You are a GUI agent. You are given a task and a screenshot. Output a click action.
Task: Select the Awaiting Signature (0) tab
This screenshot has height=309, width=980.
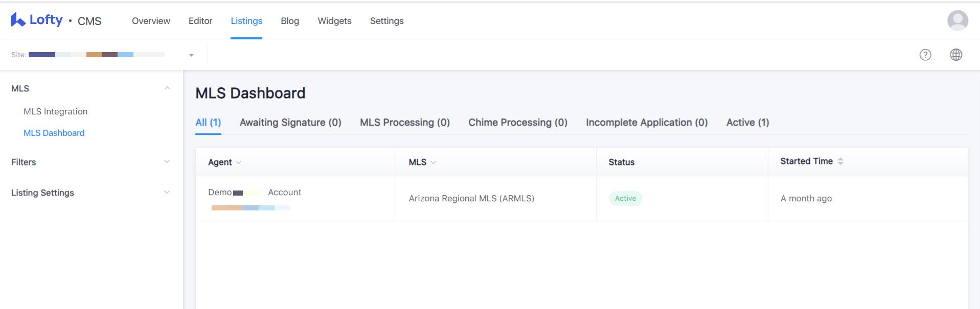click(x=290, y=123)
